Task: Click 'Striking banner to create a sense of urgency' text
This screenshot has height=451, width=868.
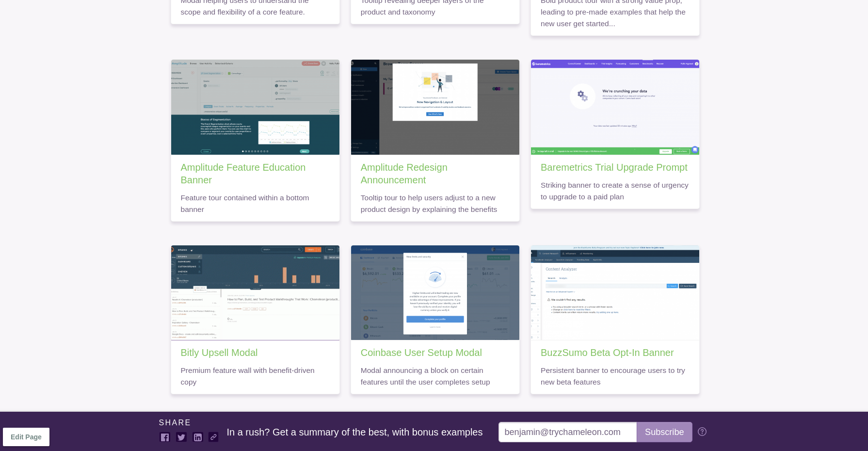Action: [x=614, y=191]
